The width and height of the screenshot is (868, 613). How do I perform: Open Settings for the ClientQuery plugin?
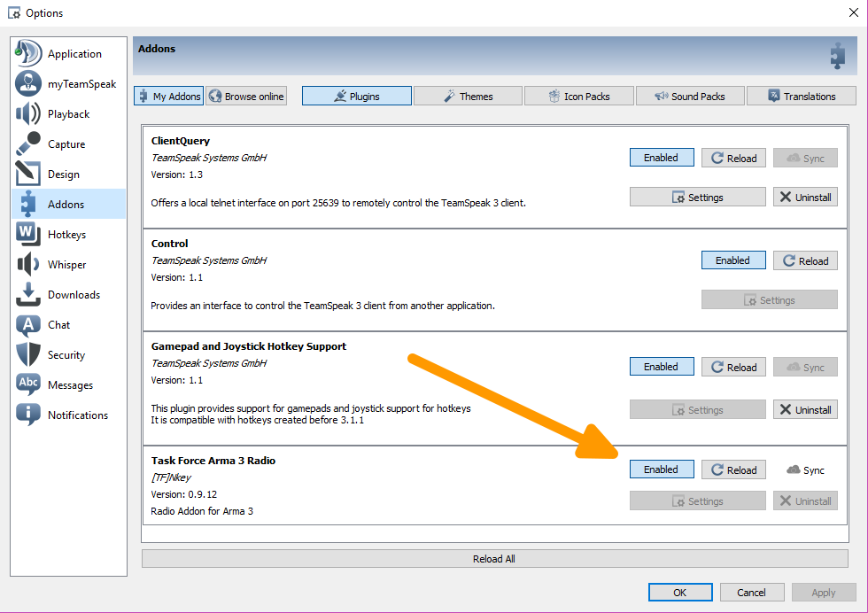click(x=698, y=198)
